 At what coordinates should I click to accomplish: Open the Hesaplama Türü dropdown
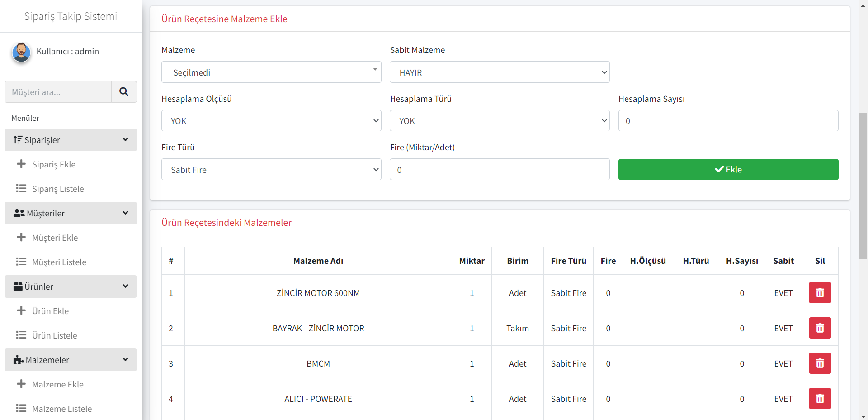499,121
